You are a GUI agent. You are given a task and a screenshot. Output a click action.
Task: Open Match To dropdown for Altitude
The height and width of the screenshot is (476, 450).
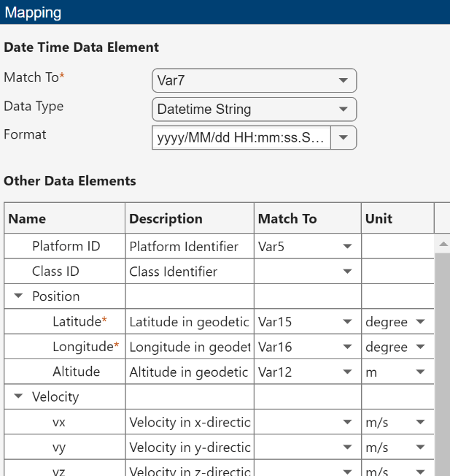tap(346, 372)
